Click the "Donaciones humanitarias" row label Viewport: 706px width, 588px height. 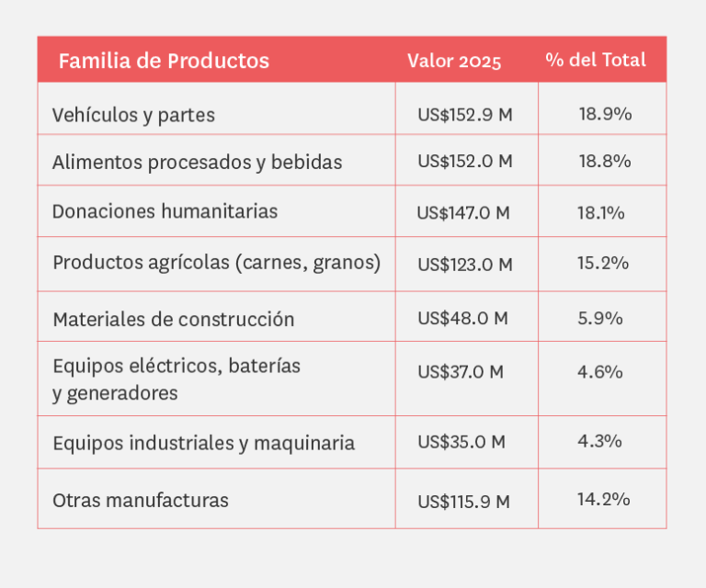point(165,211)
